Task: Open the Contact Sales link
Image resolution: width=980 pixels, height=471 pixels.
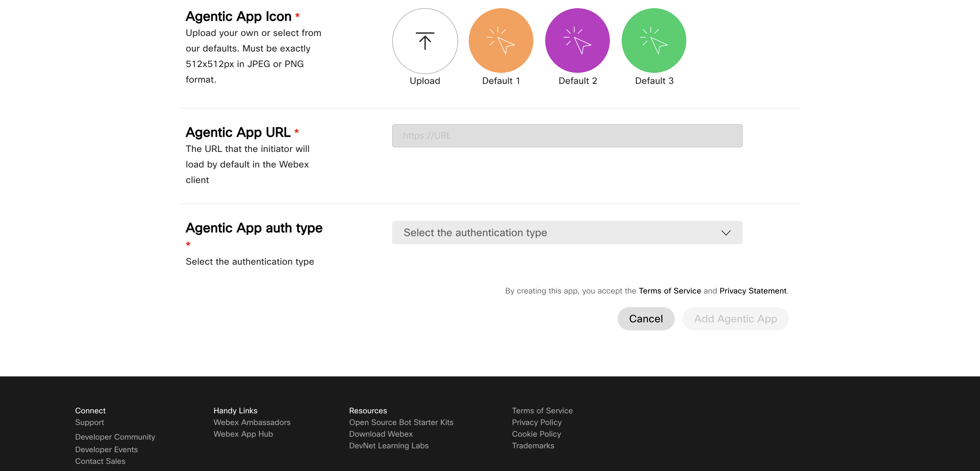Action: pos(100,461)
